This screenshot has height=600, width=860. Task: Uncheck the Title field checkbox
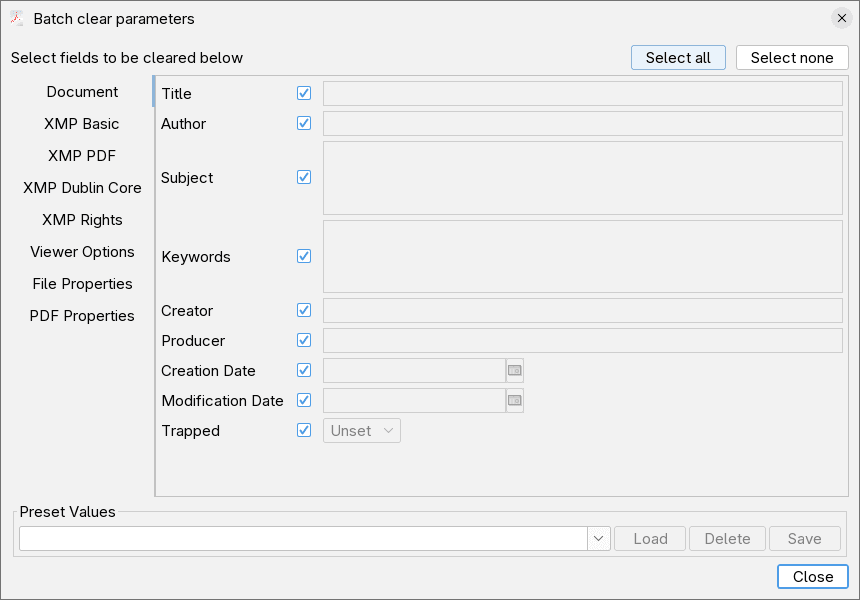point(303,92)
